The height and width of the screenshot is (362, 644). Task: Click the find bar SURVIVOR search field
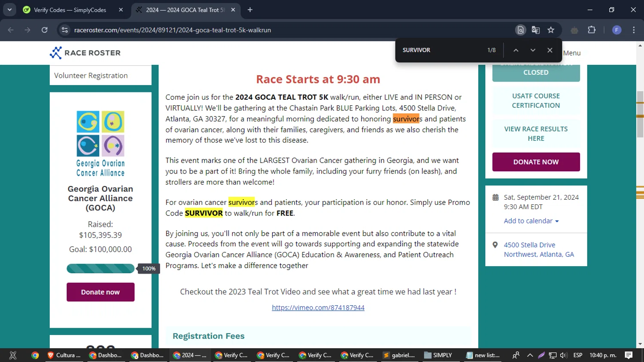pos(440,50)
